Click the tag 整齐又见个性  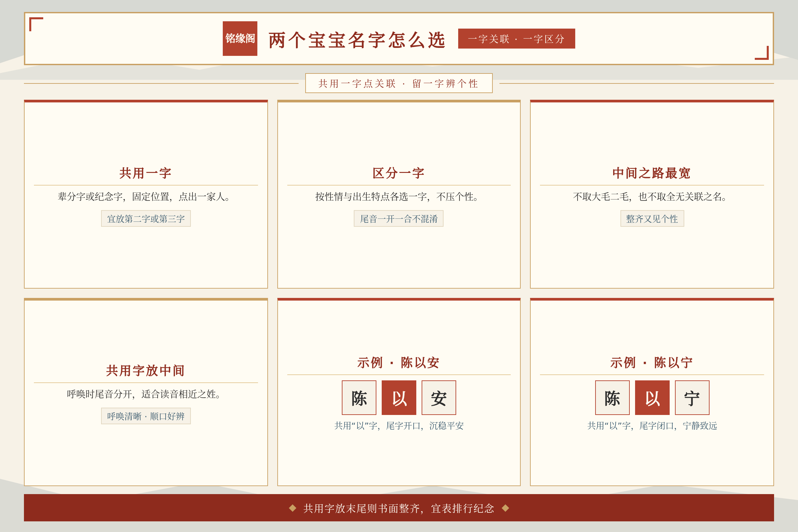(652, 218)
